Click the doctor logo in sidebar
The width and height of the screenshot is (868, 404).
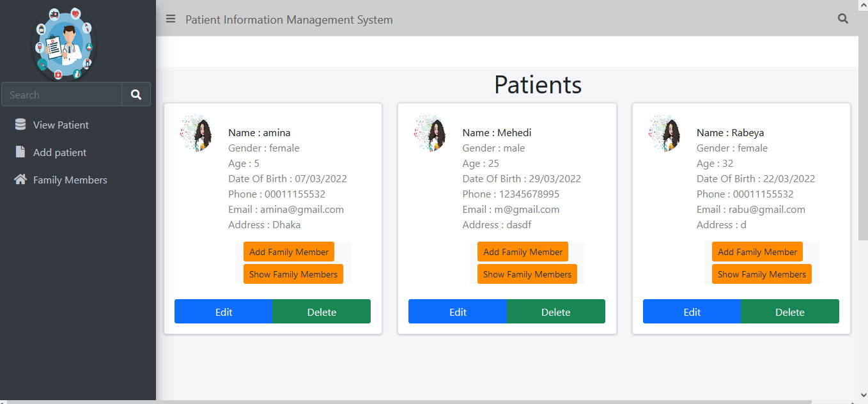63,43
